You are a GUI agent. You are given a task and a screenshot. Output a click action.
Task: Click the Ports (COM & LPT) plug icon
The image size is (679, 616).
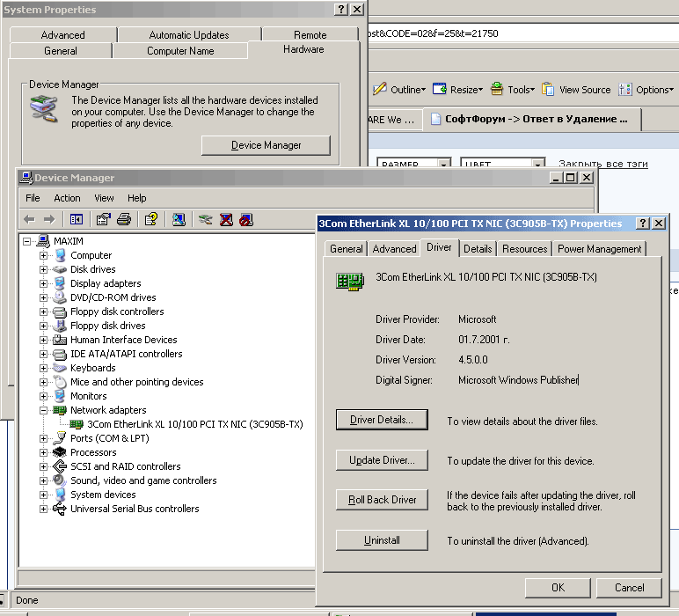click(x=59, y=438)
